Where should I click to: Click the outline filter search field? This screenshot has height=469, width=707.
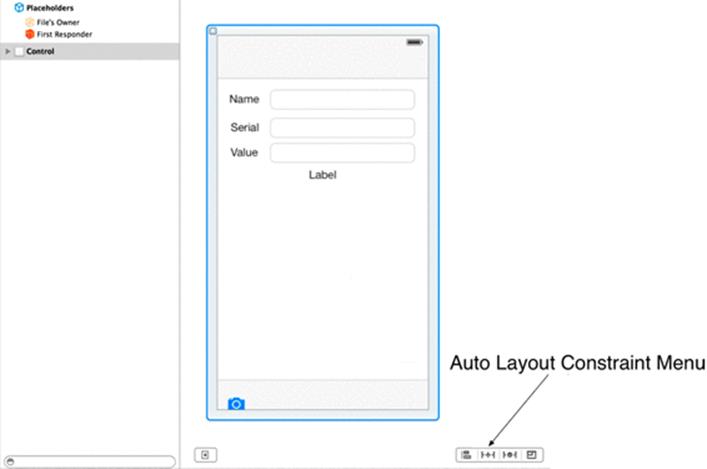(x=90, y=461)
